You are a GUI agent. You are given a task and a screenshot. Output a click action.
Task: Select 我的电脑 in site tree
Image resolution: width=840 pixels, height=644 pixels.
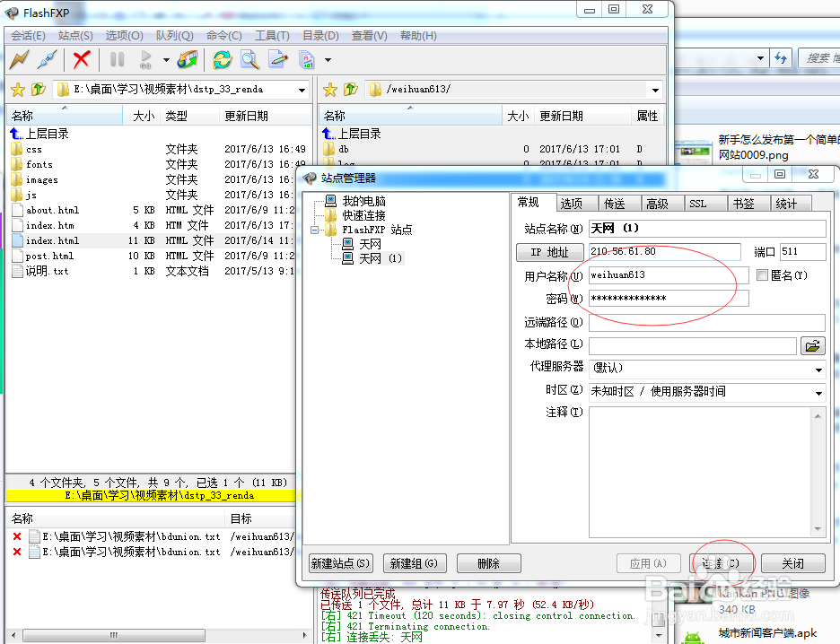tap(363, 201)
